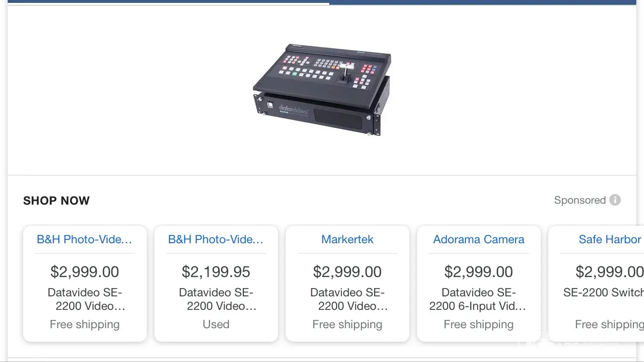
Task: Open the Adorama Camera store link
Action: 478,239
